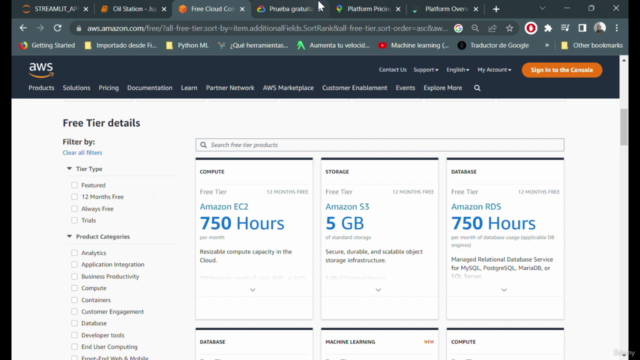The height and width of the screenshot is (360, 640).
Task: Open the media control playlist icon
Action: [x=565, y=28]
